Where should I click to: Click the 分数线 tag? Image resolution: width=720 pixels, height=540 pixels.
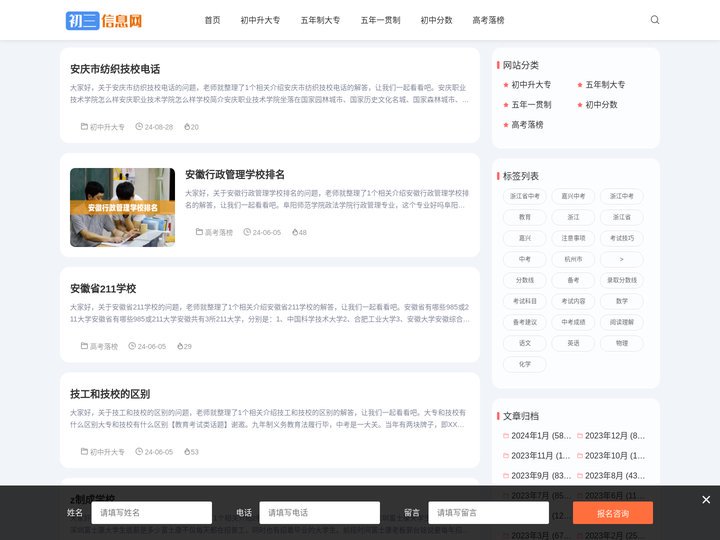(x=525, y=280)
